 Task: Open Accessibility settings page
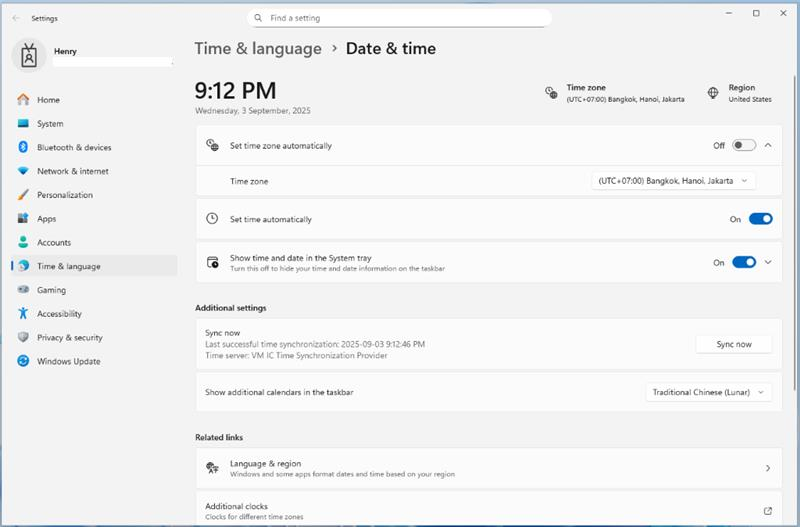pos(94,313)
